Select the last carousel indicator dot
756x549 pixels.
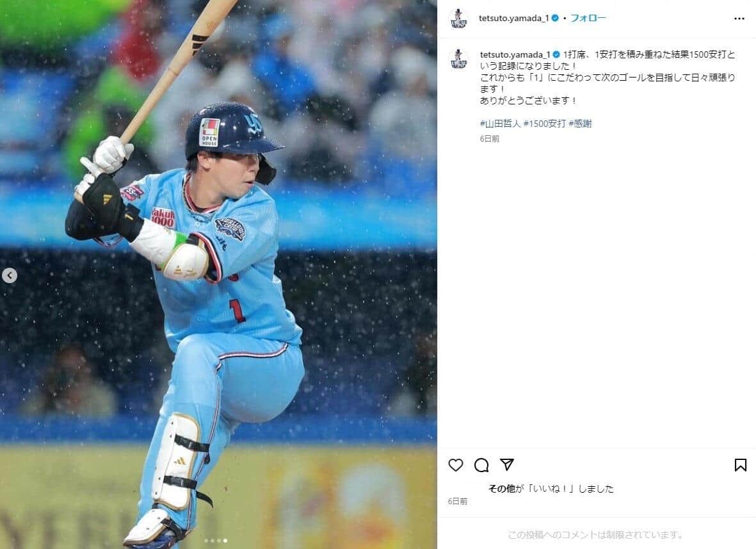click(x=225, y=541)
